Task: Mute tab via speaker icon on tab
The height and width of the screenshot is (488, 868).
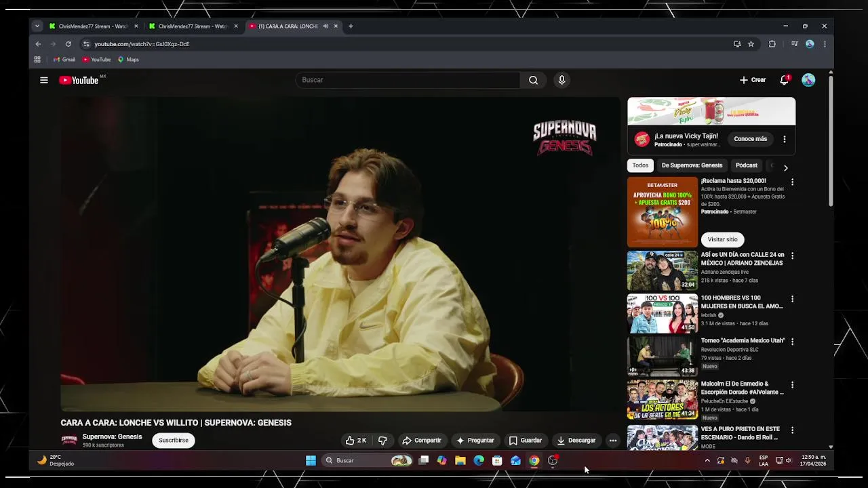Action: [325, 26]
